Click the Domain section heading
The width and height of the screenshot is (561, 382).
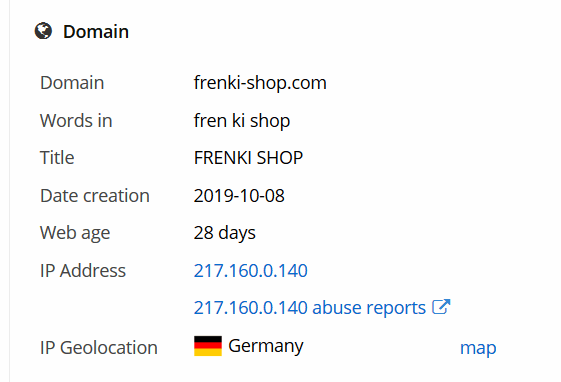tap(96, 31)
